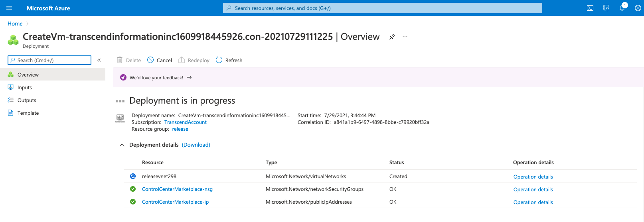Go to the Home breadcrumb
The height and width of the screenshot is (222, 644).
15,24
